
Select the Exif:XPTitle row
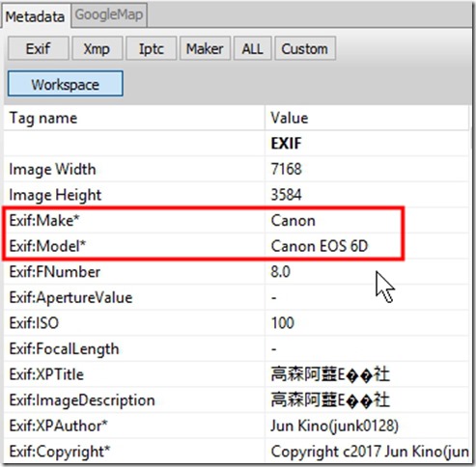pos(237,374)
